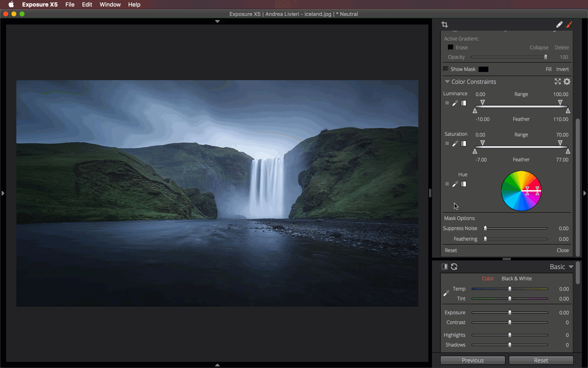Pick the spot heal tool beside the brush

pyautogui.click(x=559, y=25)
